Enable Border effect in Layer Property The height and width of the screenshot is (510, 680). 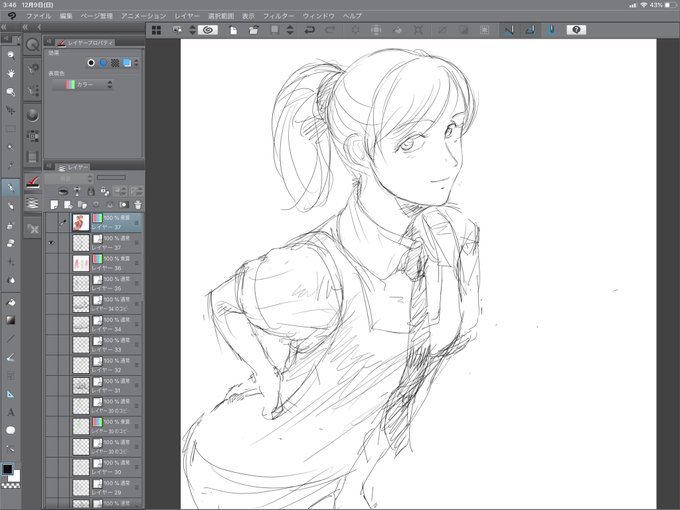[x=91, y=63]
